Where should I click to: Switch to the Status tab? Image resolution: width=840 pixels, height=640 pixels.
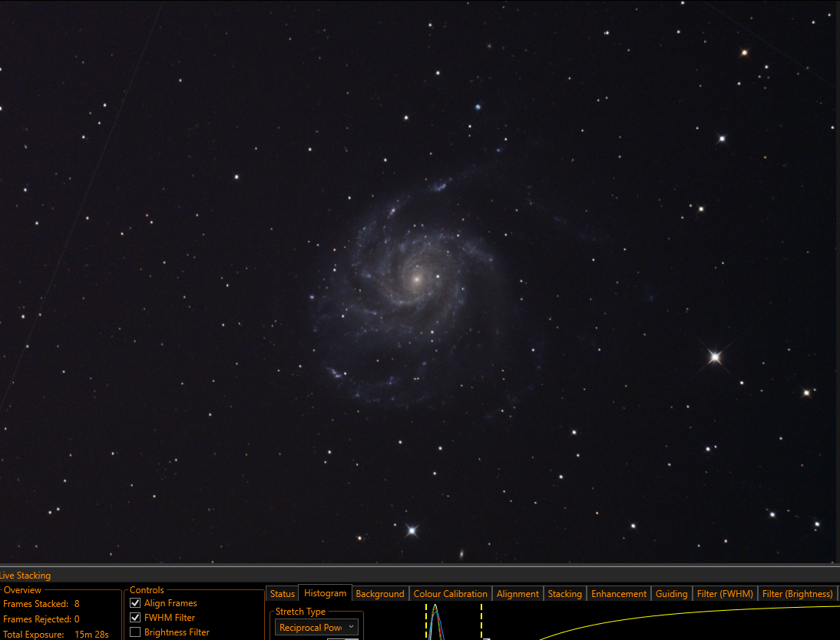click(283, 593)
